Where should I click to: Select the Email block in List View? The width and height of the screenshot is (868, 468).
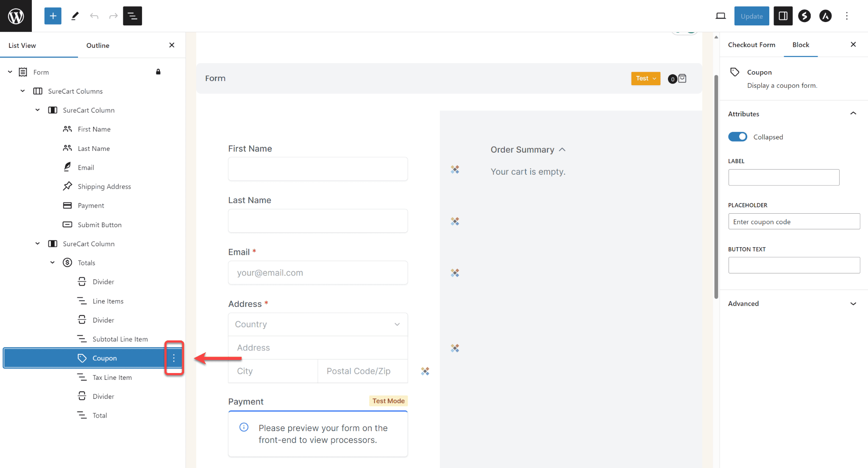[x=86, y=167]
